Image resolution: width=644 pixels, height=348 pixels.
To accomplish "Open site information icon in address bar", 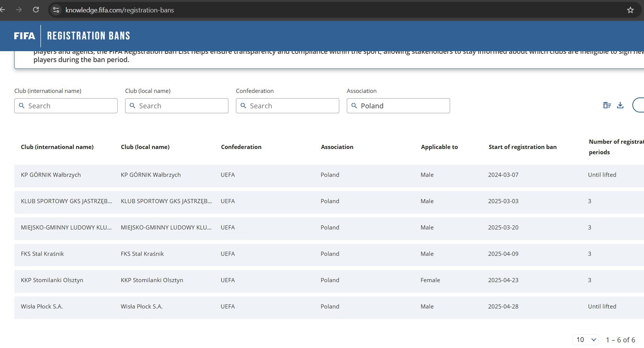I will (56, 10).
